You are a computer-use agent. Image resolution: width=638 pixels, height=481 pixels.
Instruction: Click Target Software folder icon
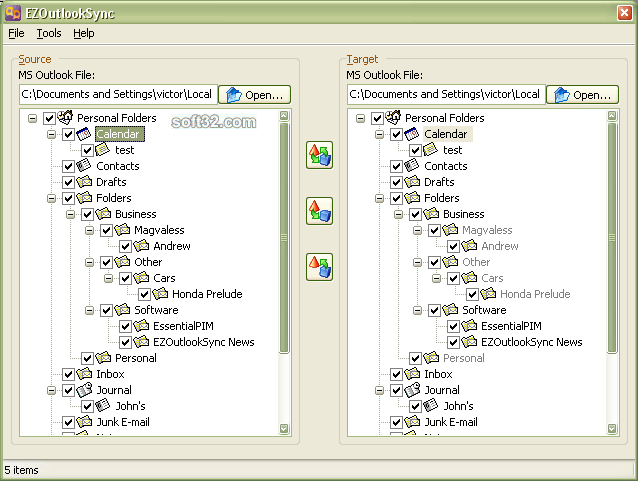click(450, 310)
